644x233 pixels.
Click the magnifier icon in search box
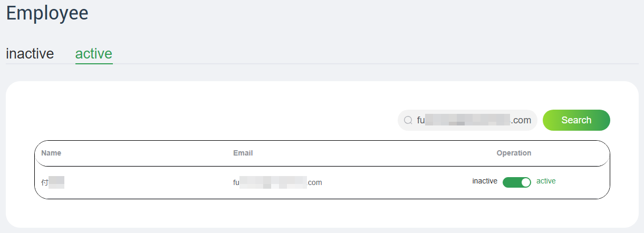click(x=408, y=120)
